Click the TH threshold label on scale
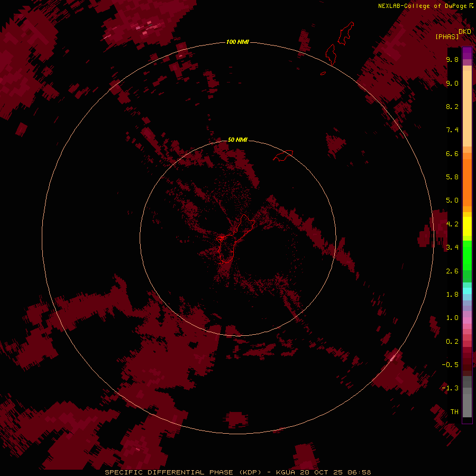This screenshot has height=476, width=476. (454, 412)
